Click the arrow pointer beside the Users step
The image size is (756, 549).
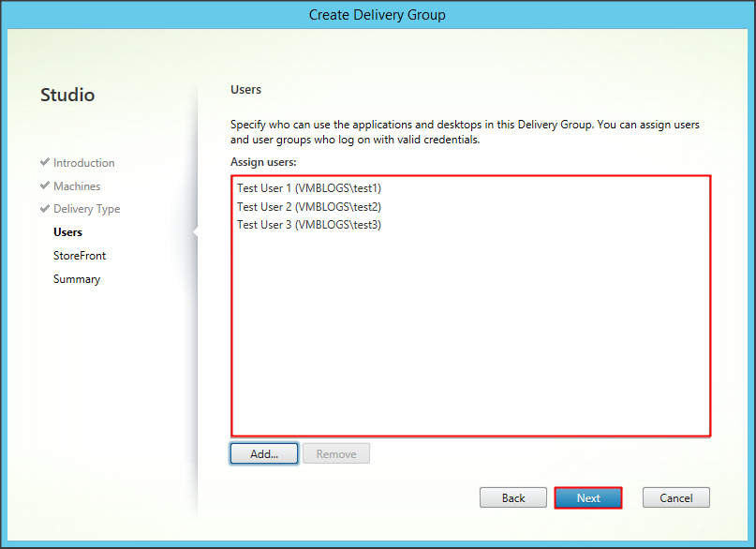[x=195, y=232]
